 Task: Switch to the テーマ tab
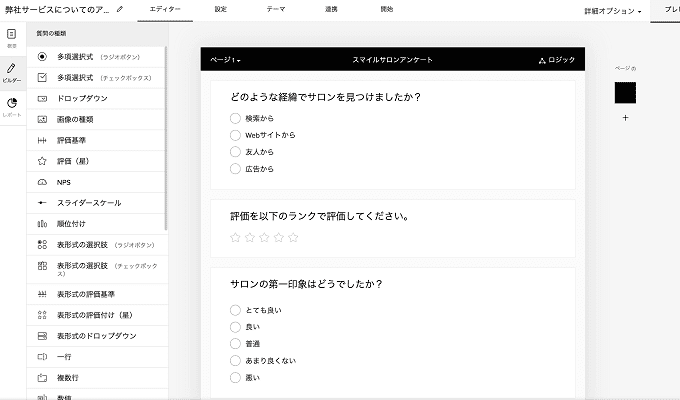[274, 8]
